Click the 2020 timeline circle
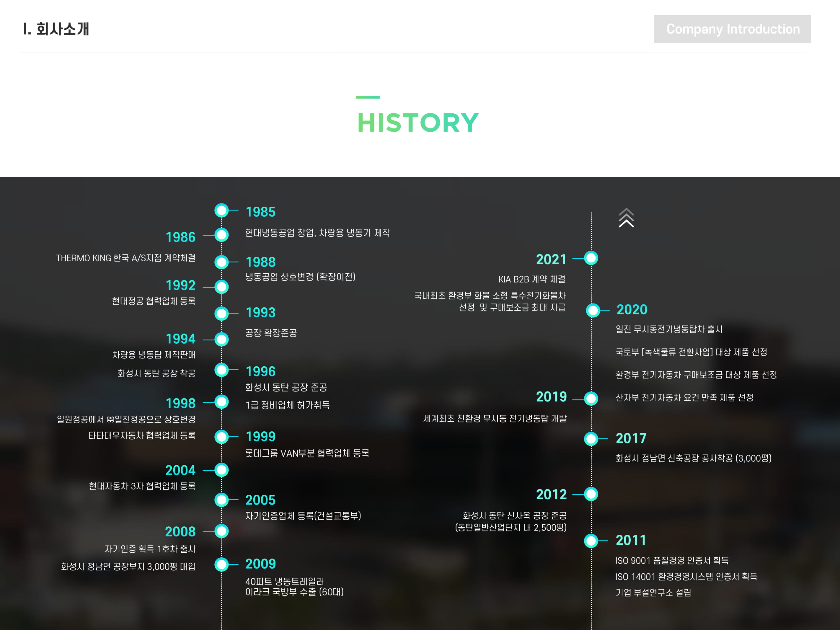Viewport: 840px width, 630px height. [593, 310]
